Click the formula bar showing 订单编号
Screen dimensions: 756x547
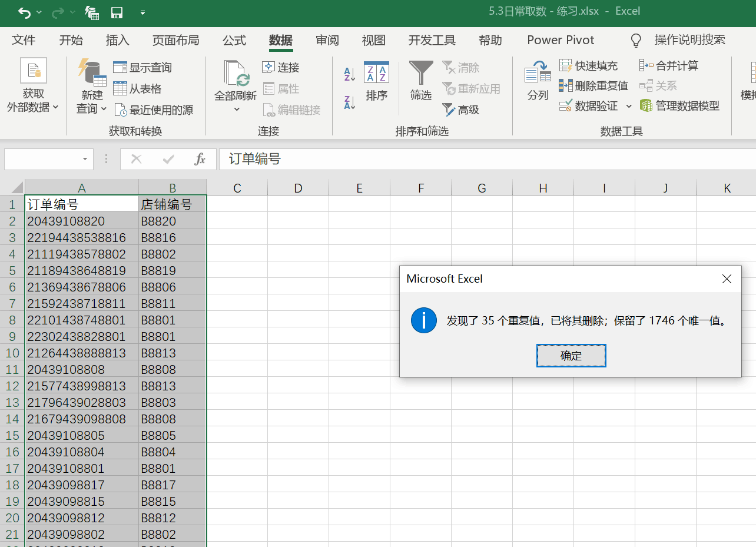tap(487, 159)
